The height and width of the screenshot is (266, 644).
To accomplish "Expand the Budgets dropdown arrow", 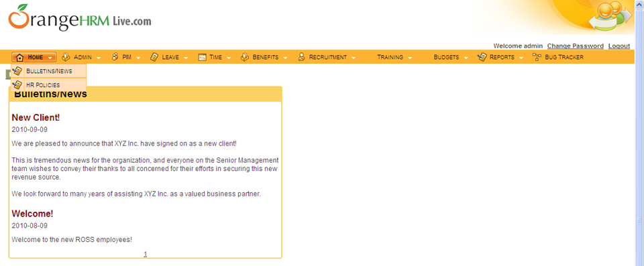I will (x=466, y=58).
